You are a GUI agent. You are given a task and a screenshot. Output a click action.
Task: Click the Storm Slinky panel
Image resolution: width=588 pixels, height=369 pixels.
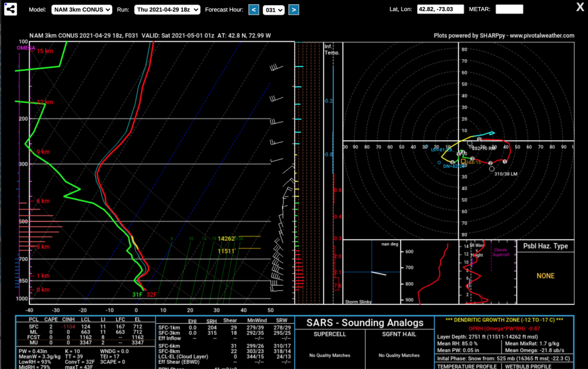click(x=371, y=272)
